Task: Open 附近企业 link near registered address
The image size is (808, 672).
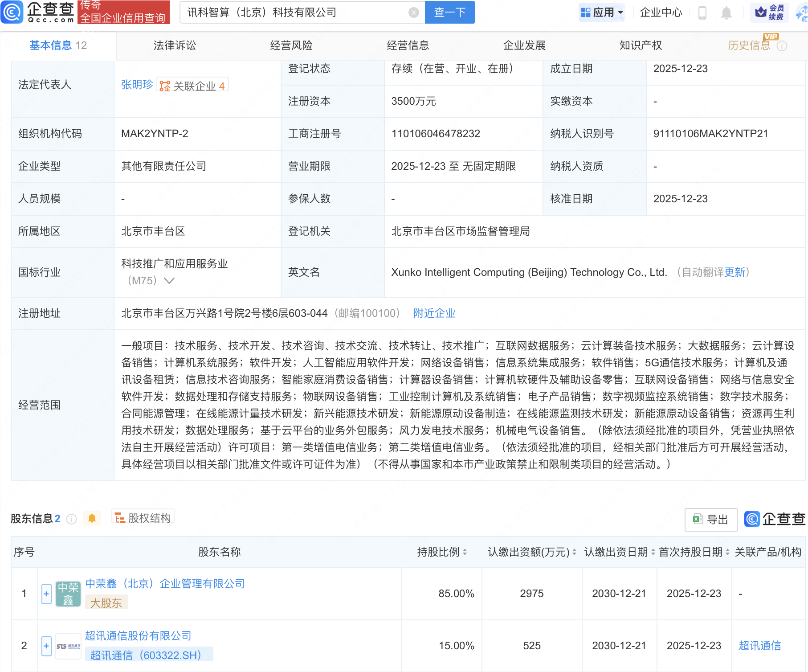Action: tap(434, 313)
